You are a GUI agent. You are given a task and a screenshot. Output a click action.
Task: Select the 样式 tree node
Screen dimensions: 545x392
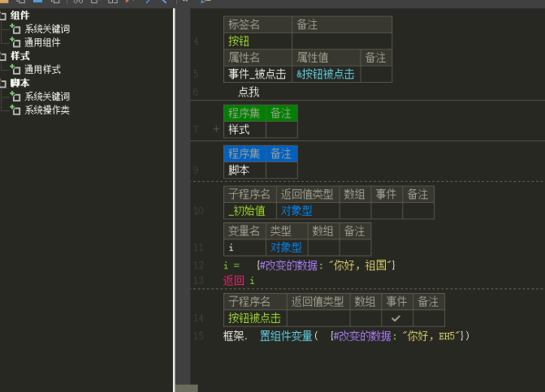pyautogui.click(x=19, y=56)
